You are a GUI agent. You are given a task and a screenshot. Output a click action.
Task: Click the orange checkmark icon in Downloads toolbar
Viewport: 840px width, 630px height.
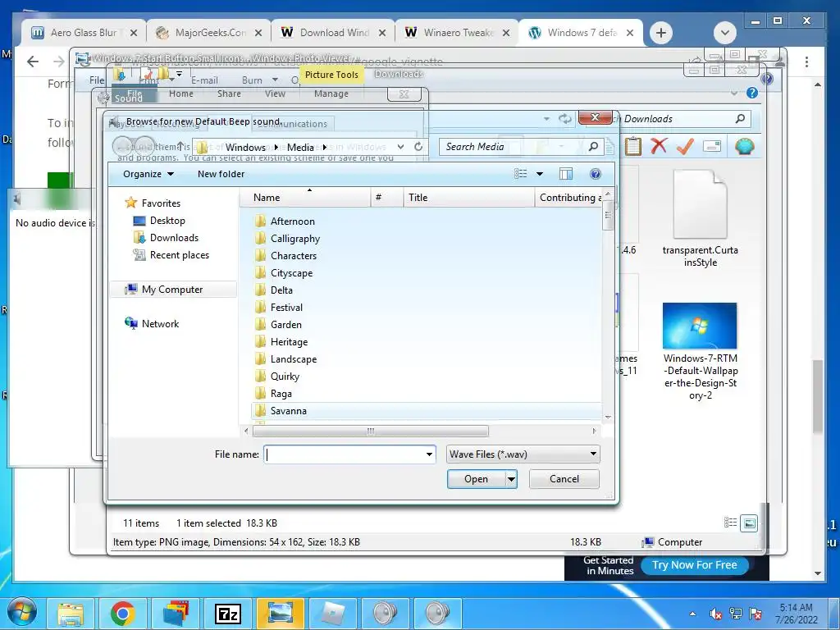(685, 146)
